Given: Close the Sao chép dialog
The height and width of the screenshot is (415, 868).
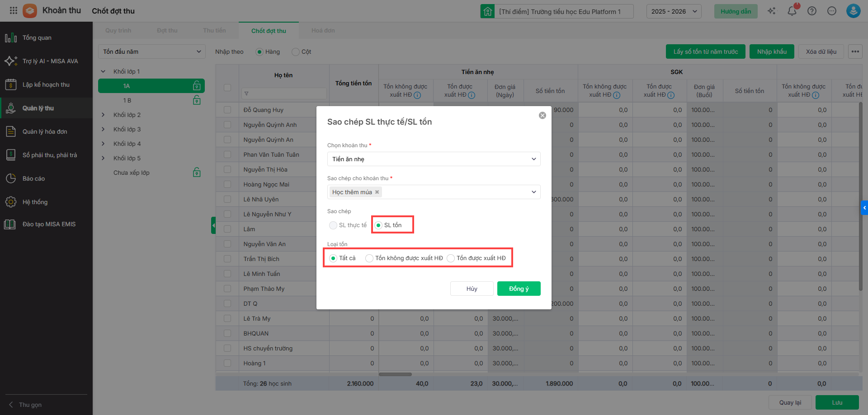Looking at the screenshot, I should [x=542, y=116].
